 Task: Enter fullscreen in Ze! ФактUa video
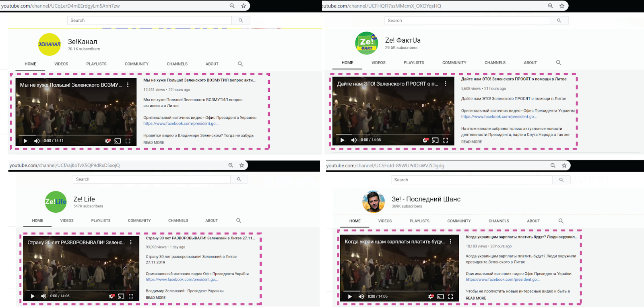(446, 140)
